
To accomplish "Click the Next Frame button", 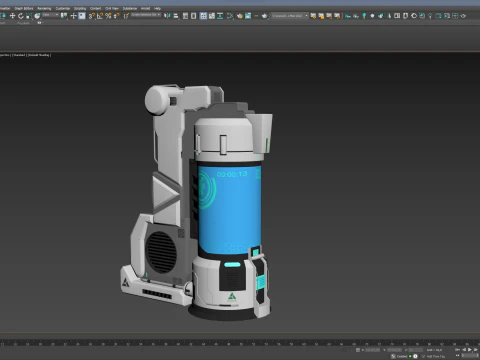I will (x=476, y=350).
